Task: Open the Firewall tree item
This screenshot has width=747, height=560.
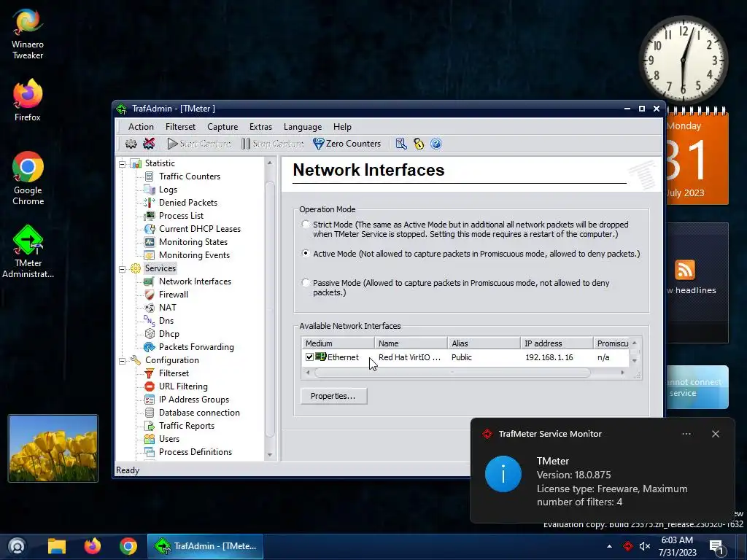Action: pos(174,295)
